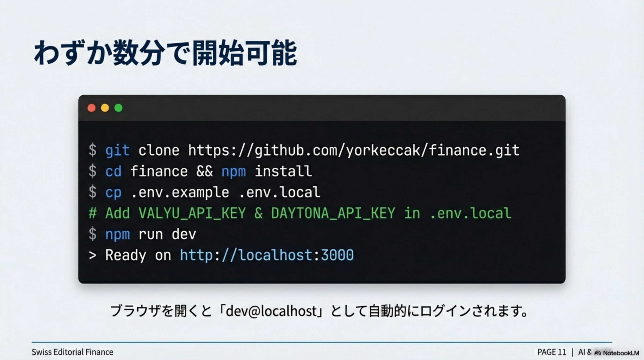Click the NotebookLM logo watermark
The height and width of the screenshot is (360, 644).
[616, 353]
